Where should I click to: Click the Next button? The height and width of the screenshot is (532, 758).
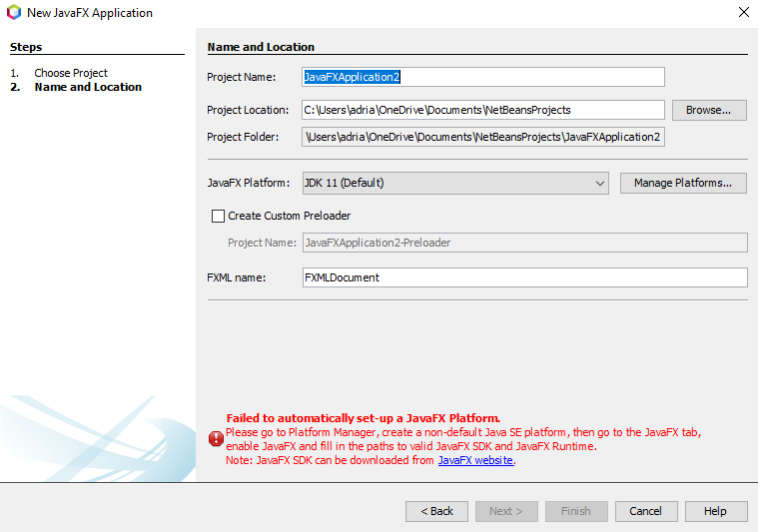[505, 511]
